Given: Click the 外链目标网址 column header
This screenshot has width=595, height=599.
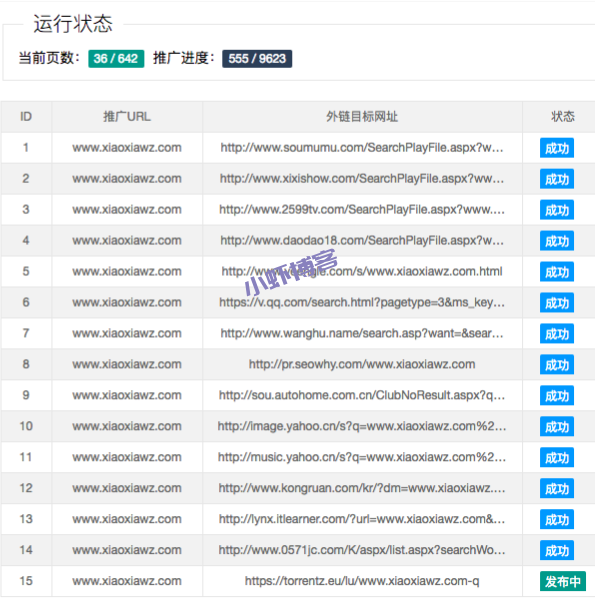Looking at the screenshot, I should point(362,117).
